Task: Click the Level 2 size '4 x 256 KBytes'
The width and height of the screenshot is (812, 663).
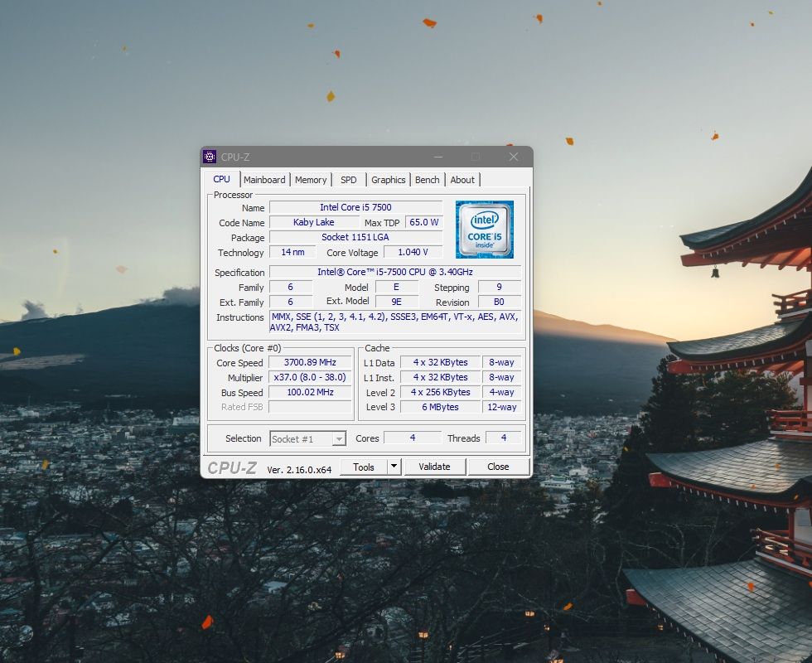Action: 441,393
